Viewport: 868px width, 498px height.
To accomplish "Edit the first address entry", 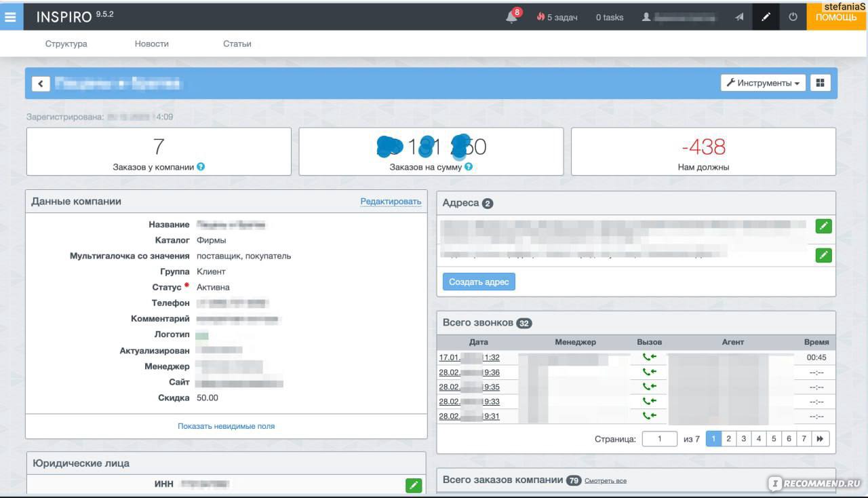I will coord(824,226).
